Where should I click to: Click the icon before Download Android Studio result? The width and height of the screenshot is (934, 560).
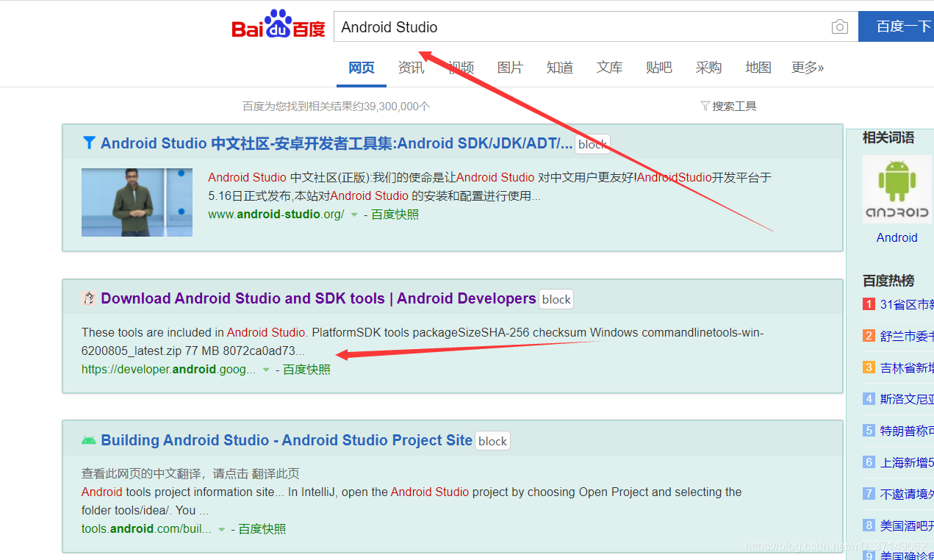pyautogui.click(x=89, y=298)
